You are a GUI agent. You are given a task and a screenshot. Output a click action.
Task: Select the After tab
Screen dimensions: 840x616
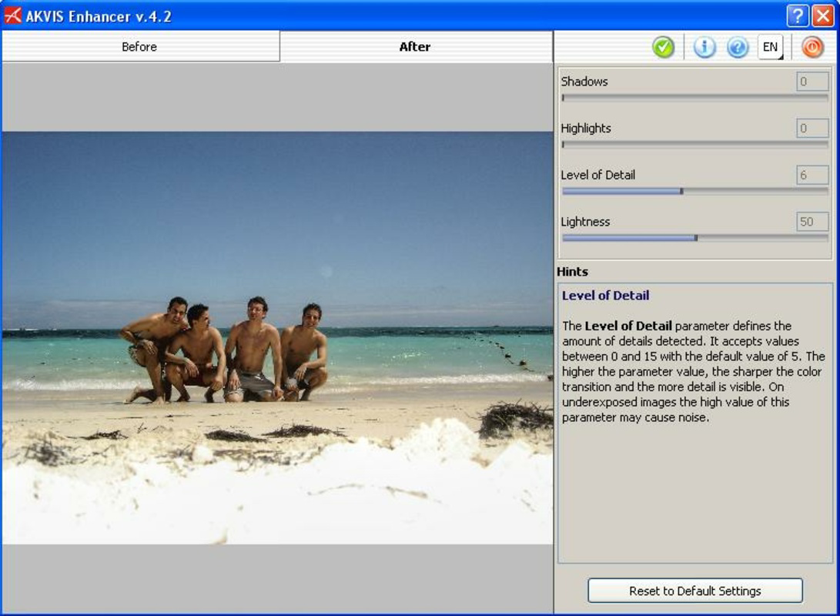413,46
